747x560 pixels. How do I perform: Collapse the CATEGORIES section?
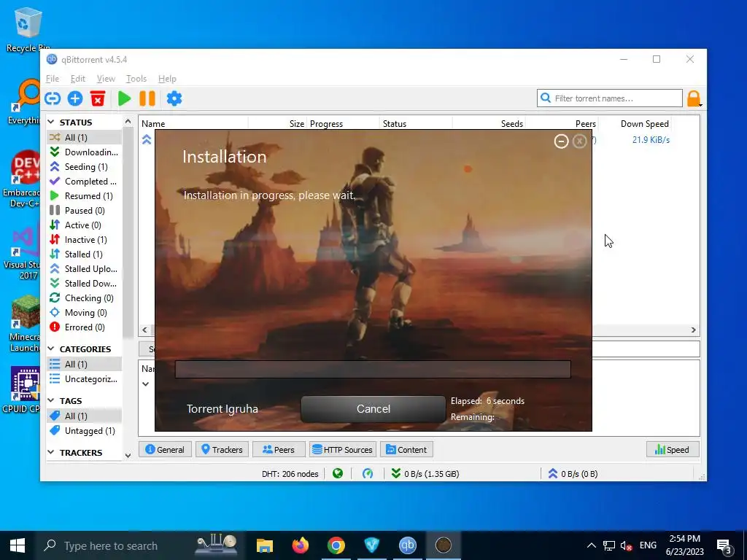[x=51, y=349]
